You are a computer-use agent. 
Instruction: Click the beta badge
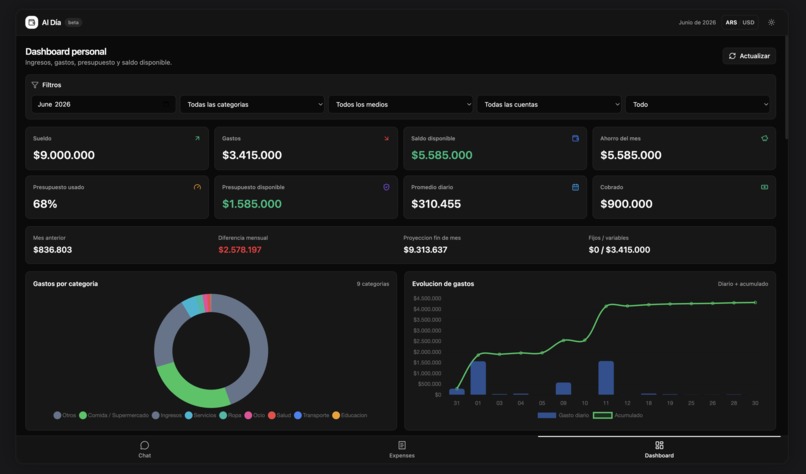click(74, 23)
